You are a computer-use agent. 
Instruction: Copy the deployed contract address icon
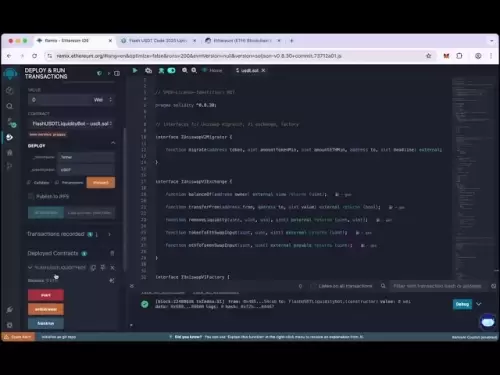(x=93, y=268)
